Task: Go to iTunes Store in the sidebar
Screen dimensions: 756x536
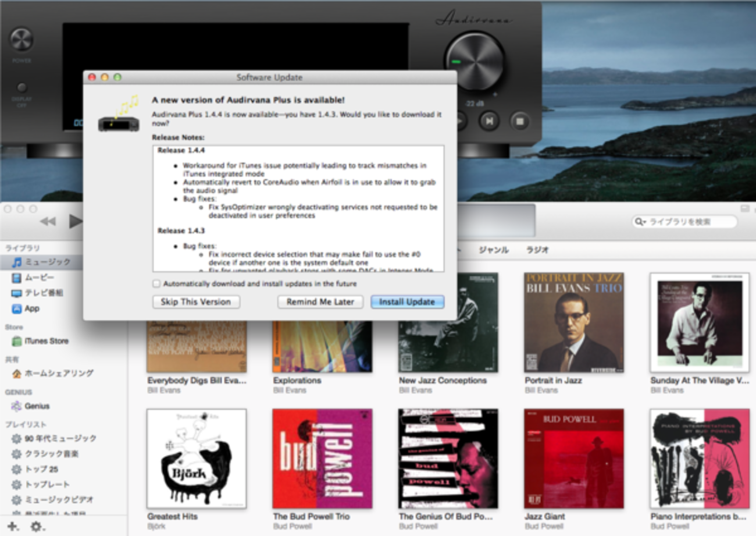Action: click(x=40, y=341)
